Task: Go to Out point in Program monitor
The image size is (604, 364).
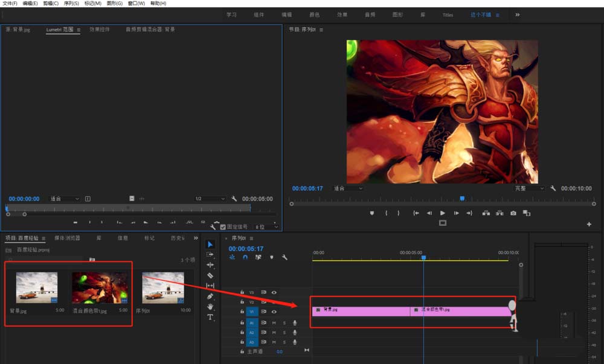Action: [469, 212]
